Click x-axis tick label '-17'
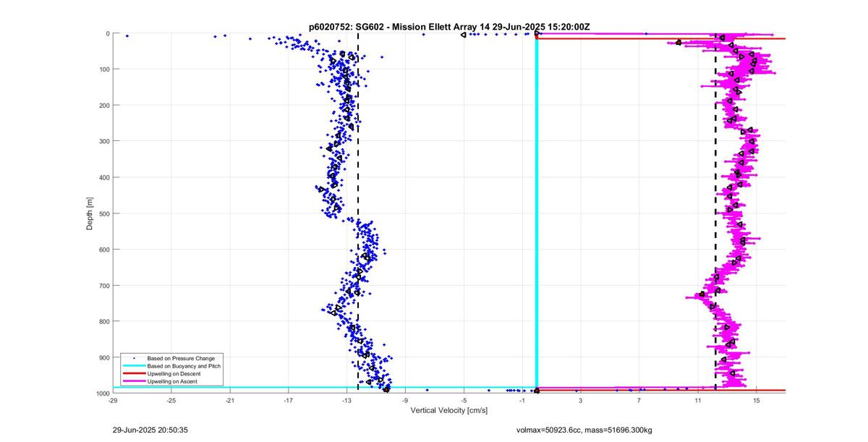This screenshot has width=868, height=442. [x=288, y=399]
